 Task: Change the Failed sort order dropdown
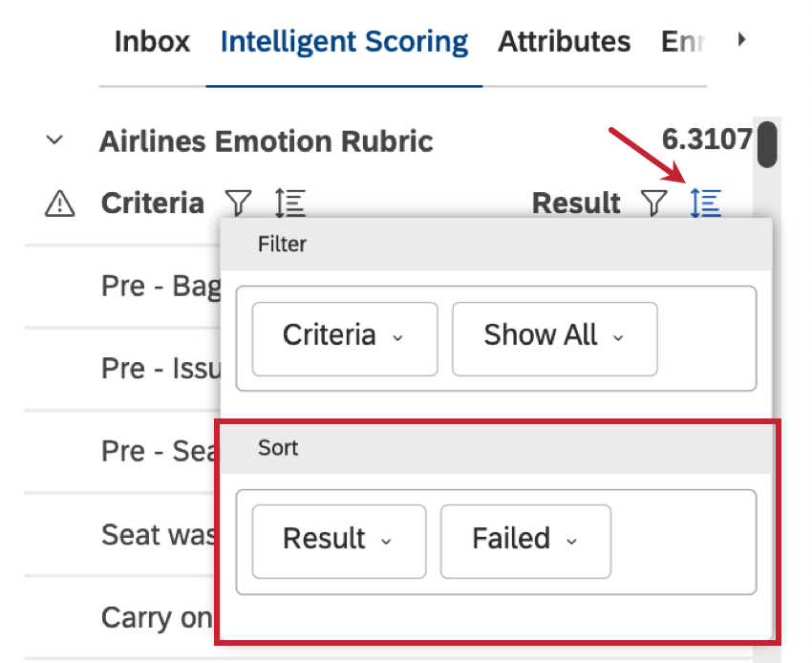pyautogui.click(x=524, y=541)
